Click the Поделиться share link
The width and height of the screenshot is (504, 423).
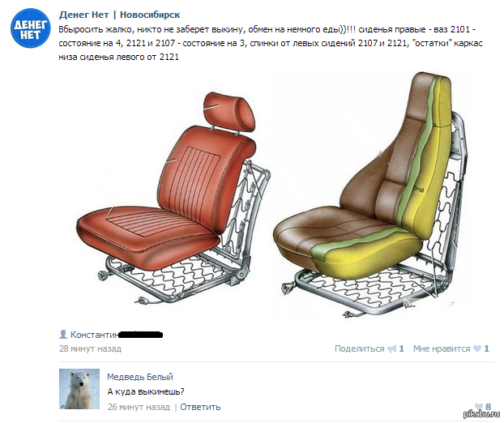(x=359, y=348)
